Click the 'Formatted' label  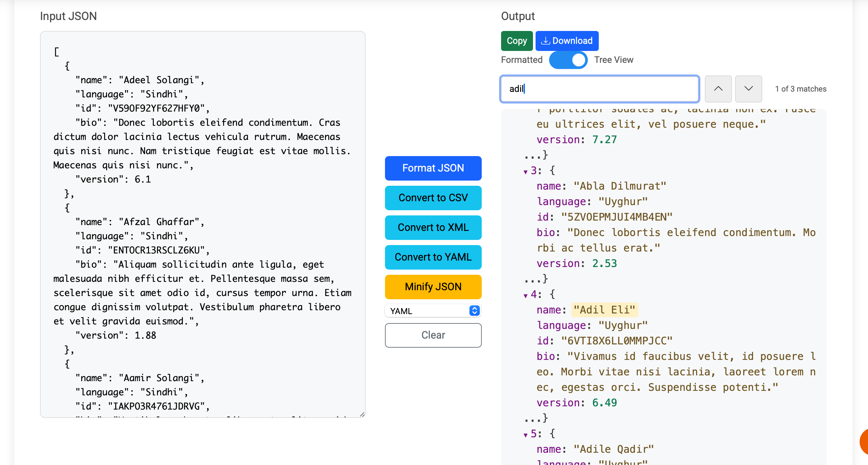click(522, 60)
